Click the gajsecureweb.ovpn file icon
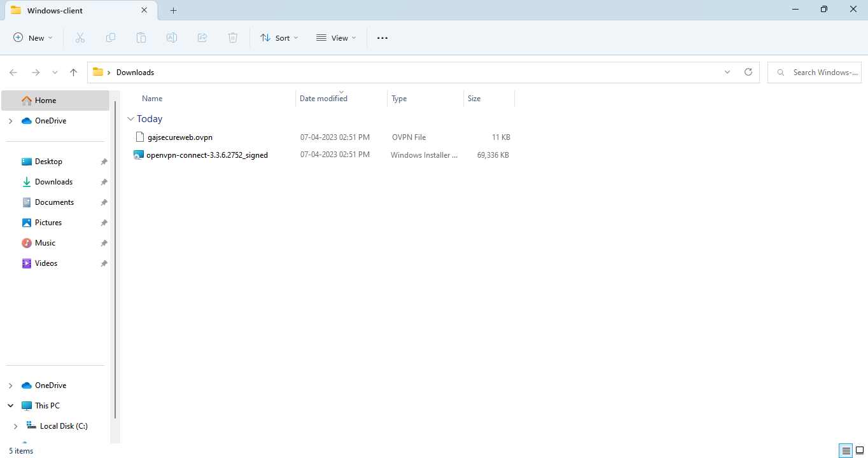 pyautogui.click(x=141, y=137)
